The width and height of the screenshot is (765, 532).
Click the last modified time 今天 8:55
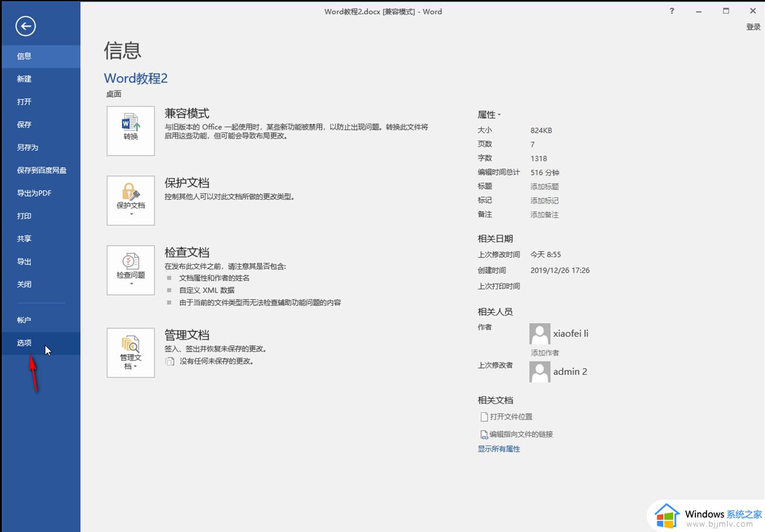click(x=546, y=255)
